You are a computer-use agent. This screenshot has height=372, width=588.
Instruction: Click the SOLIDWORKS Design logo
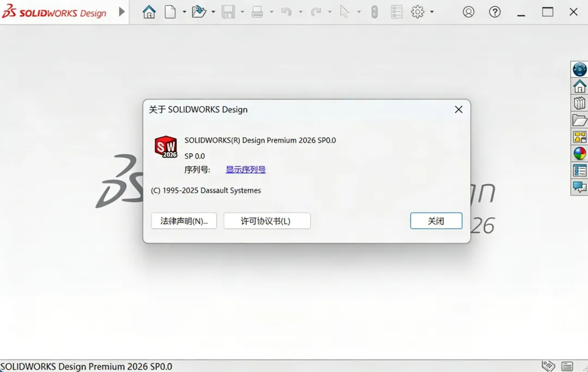click(x=54, y=12)
